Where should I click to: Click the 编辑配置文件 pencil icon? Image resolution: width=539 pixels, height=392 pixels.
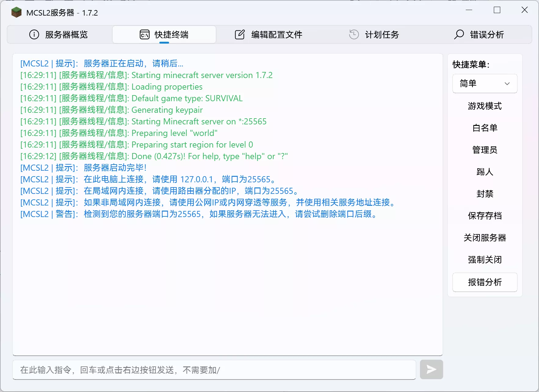click(x=240, y=34)
